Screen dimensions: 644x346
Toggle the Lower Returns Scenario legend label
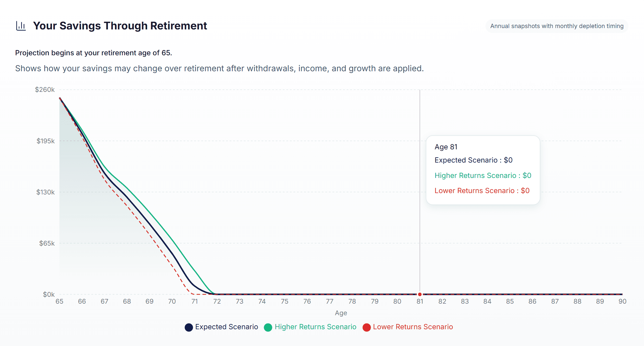coord(413,327)
